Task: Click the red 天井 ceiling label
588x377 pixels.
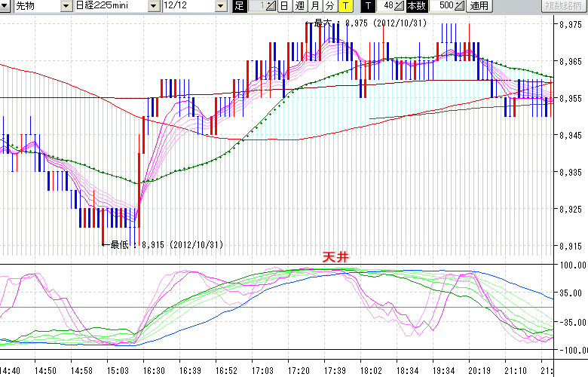Action: 335,257
